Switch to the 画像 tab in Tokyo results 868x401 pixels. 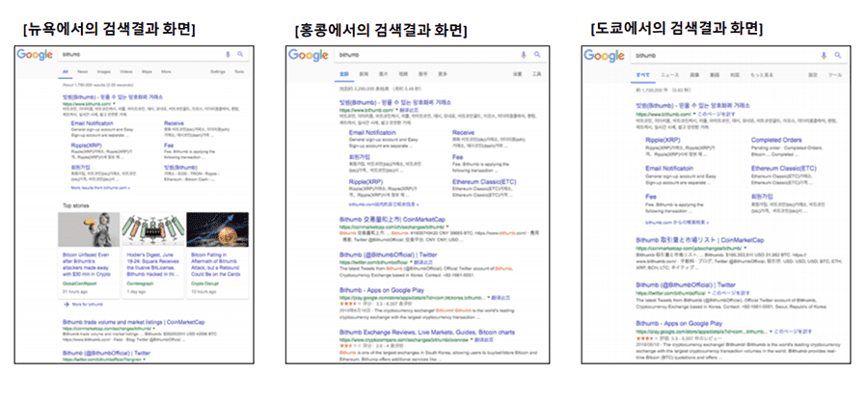(694, 74)
